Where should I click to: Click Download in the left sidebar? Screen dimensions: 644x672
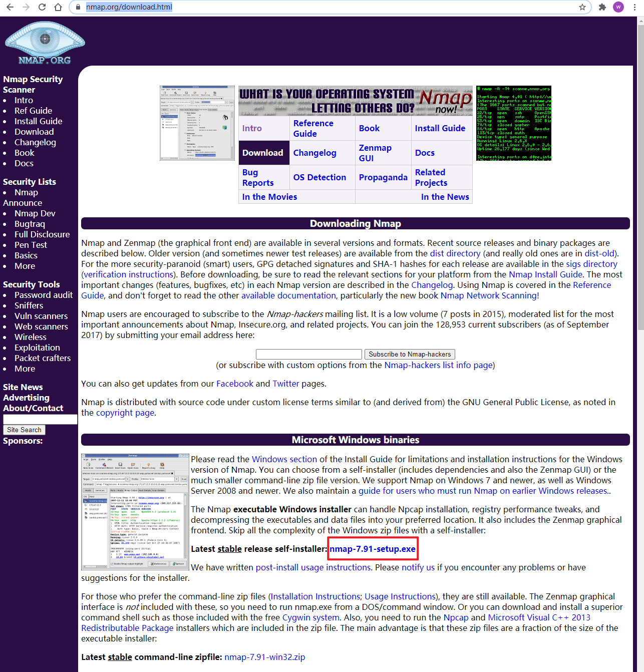[34, 132]
